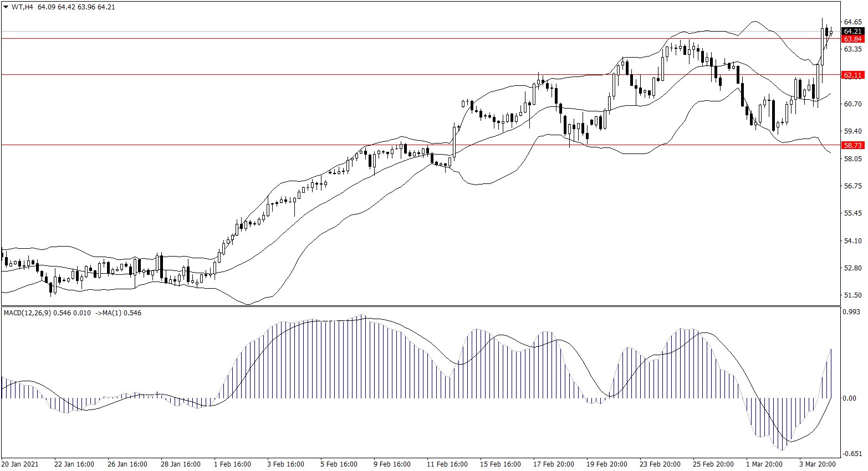Image resolution: width=868 pixels, height=471 pixels.
Task: Select the black 64.21 current price tag
Action: [x=852, y=32]
